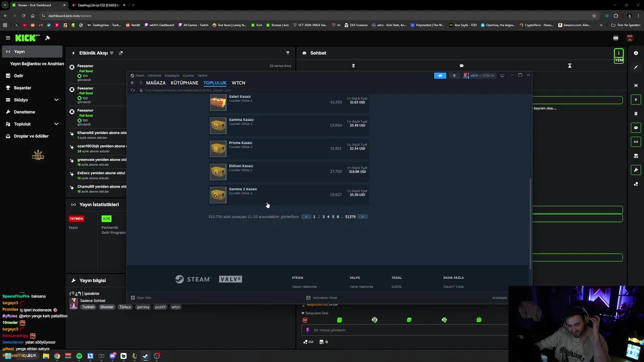Select the TOPLULUK tab in Steam
The height and width of the screenshot is (362, 644).
click(x=215, y=83)
